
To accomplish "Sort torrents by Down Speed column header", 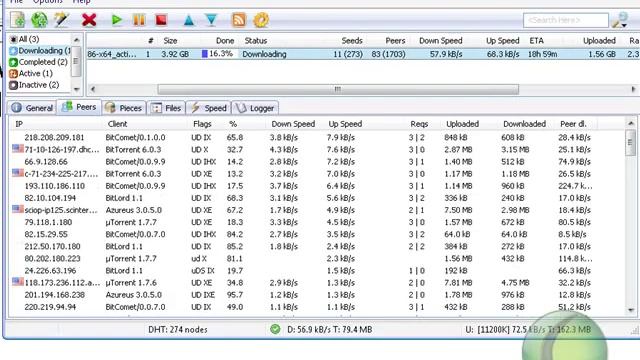I will click(x=440, y=41).
